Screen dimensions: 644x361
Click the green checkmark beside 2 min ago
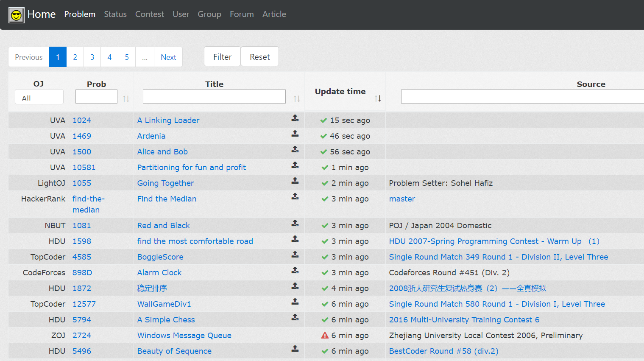325,183
